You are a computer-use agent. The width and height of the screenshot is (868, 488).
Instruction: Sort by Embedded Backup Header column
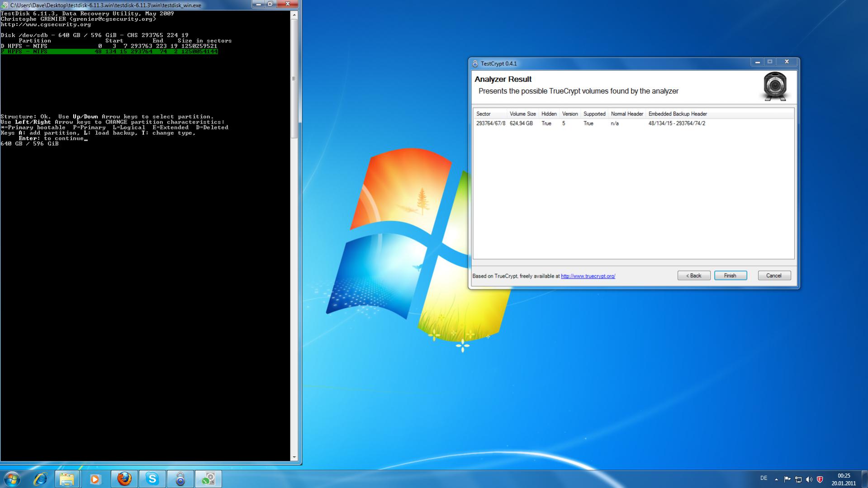click(678, 114)
